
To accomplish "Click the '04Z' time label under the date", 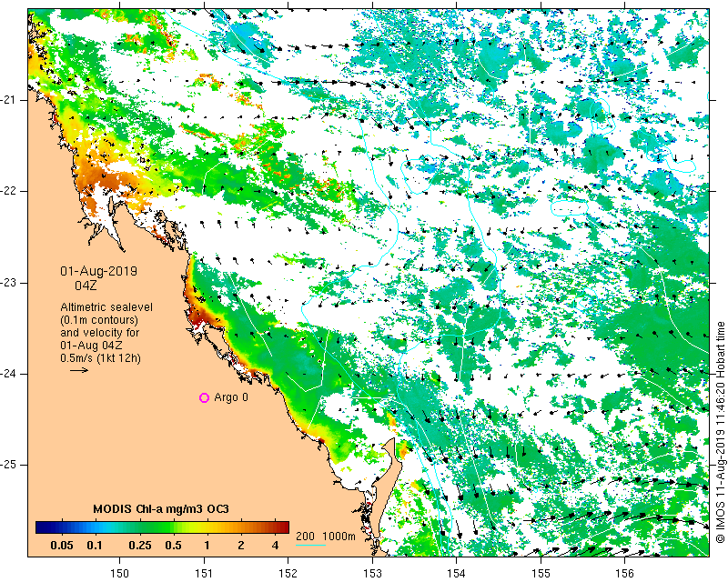I will [x=86, y=286].
